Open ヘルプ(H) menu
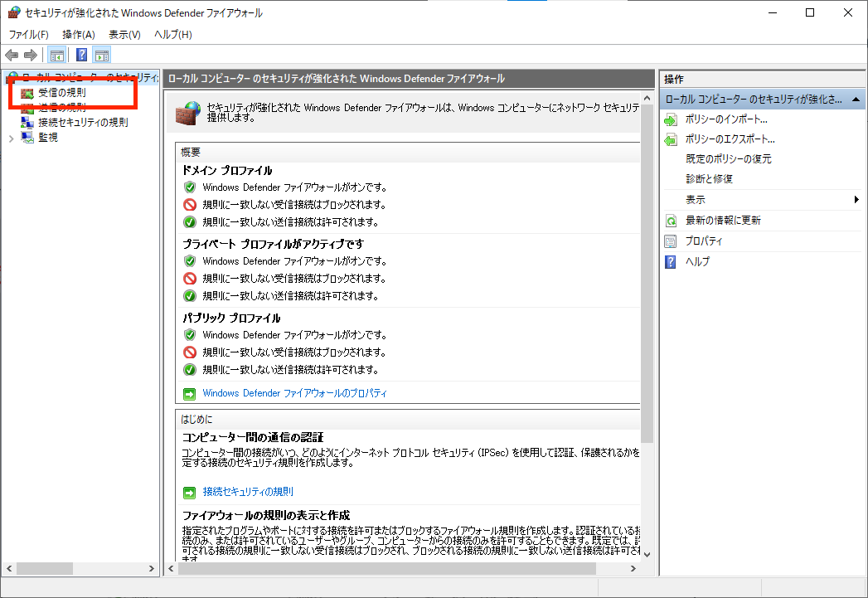 173,34
